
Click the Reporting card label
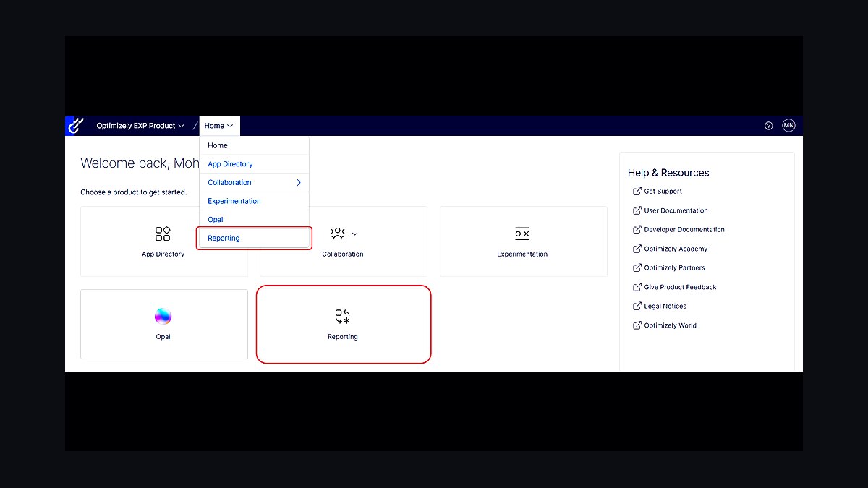click(x=343, y=337)
